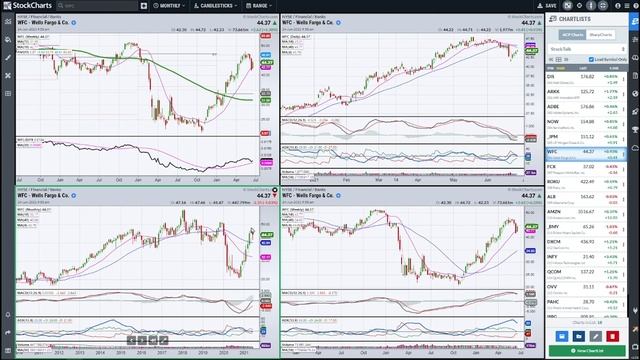Viewport: 640px width, 360px height.
Task: Click info icon beside WFC title in top-right chart
Action: [338, 23]
